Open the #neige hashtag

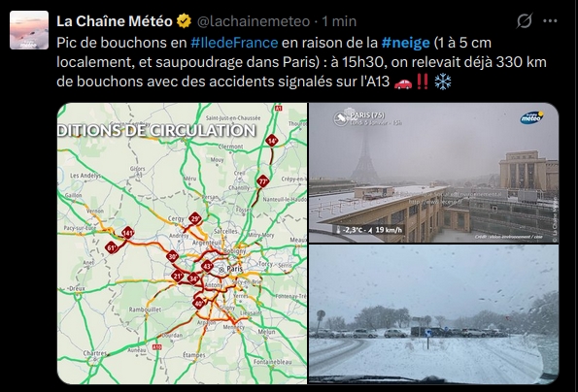(406, 43)
